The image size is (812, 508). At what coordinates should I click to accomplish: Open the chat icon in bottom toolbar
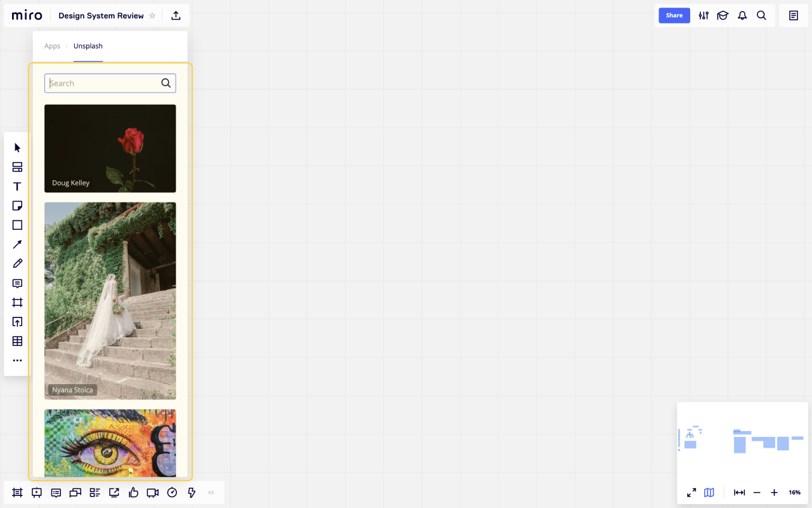click(75, 492)
